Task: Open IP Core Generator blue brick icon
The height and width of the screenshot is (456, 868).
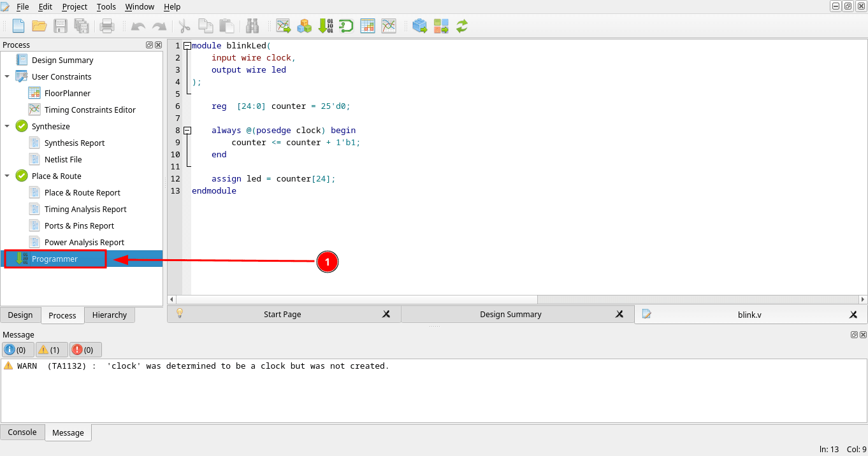Action: pyautogui.click(x=419, y=26)
